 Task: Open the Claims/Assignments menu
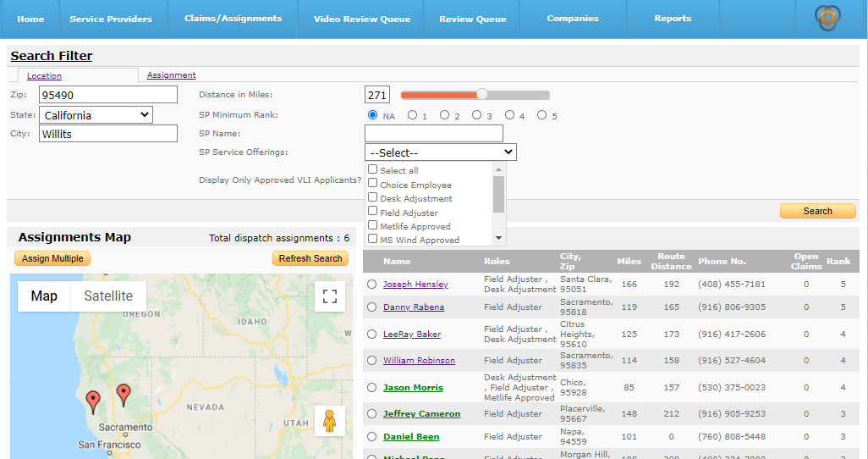(233, 19)
